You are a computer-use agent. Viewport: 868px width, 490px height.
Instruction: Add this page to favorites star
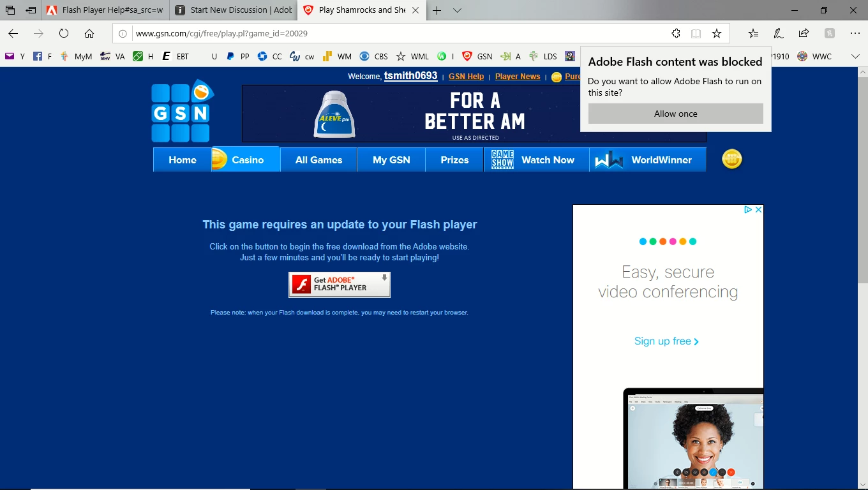tap(717, 34)
